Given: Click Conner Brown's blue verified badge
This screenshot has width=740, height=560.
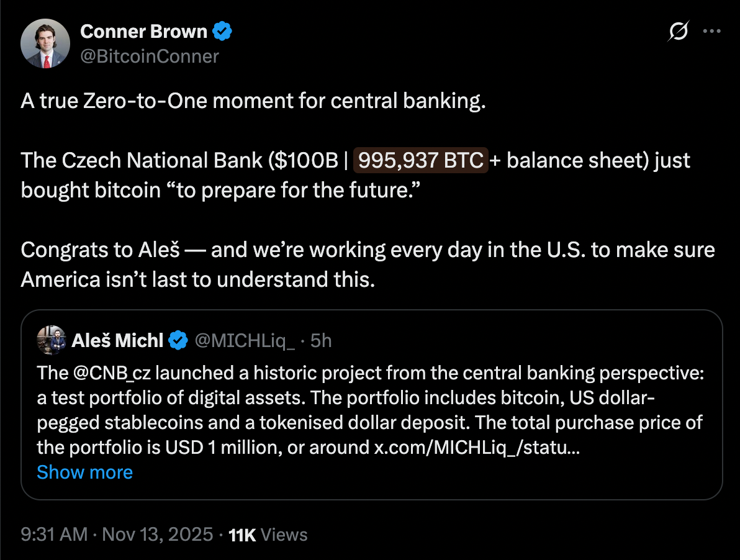Looking at the screenshot, I should (223, 30).
